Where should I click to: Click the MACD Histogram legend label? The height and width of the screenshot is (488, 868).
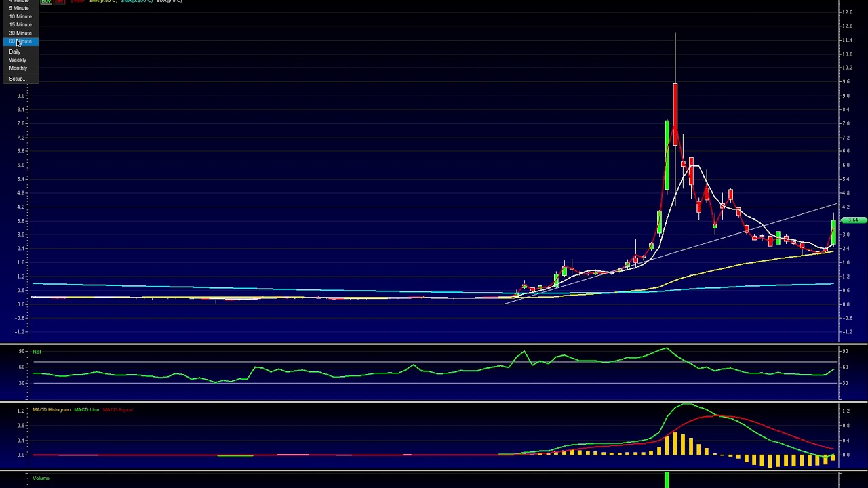[52, 409]
